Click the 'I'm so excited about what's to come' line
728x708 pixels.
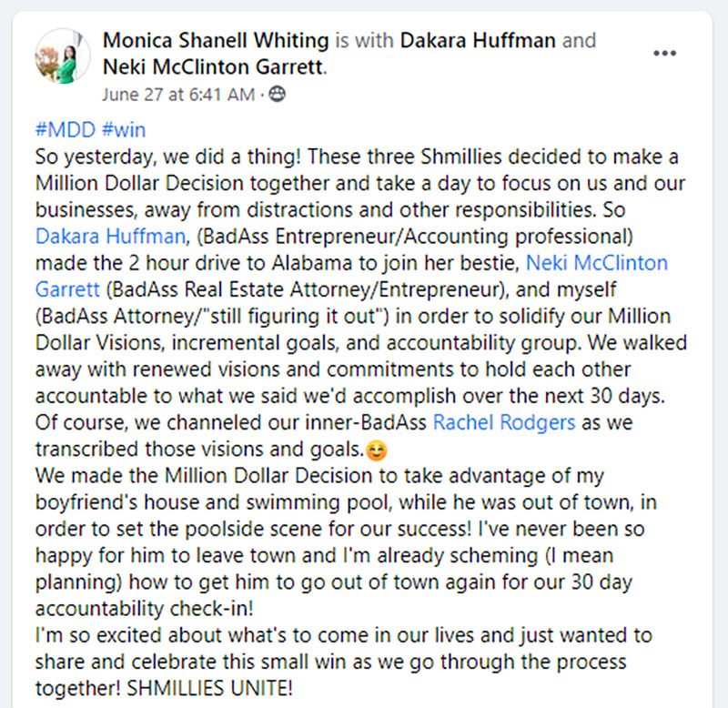coord(190,633)
